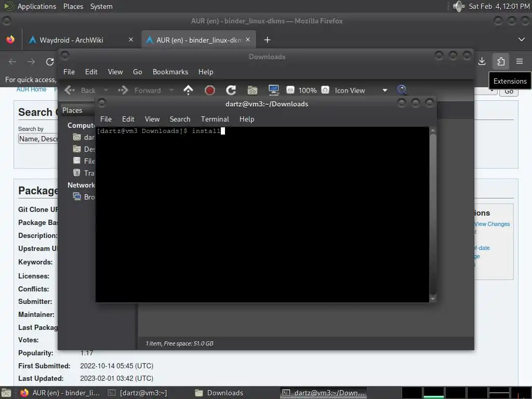Switch to dartz@vm3:~ terminal in taskbar
This screenshot has height=399, width=532.
coord(137,393)
